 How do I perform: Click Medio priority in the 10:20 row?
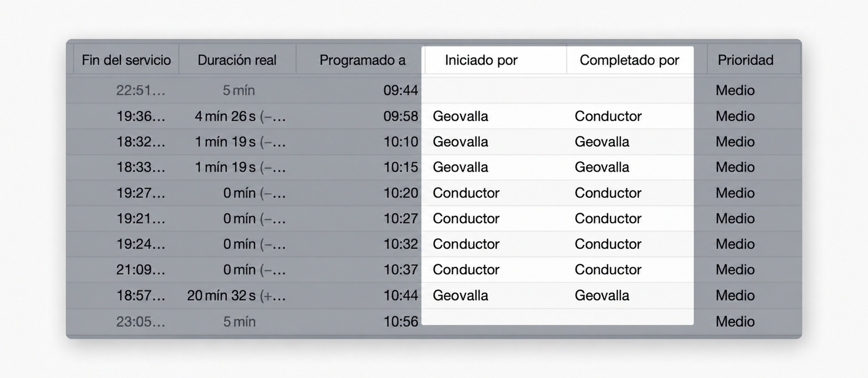(x=735, y=193)
